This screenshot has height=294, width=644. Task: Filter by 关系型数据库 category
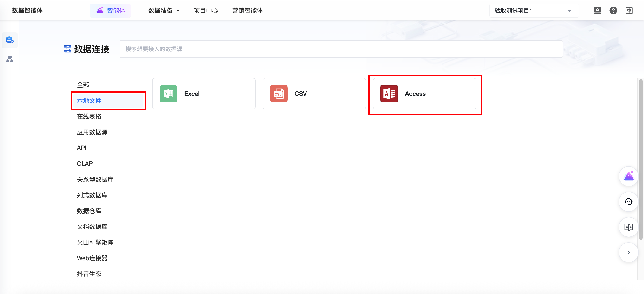tap(95, 179)
